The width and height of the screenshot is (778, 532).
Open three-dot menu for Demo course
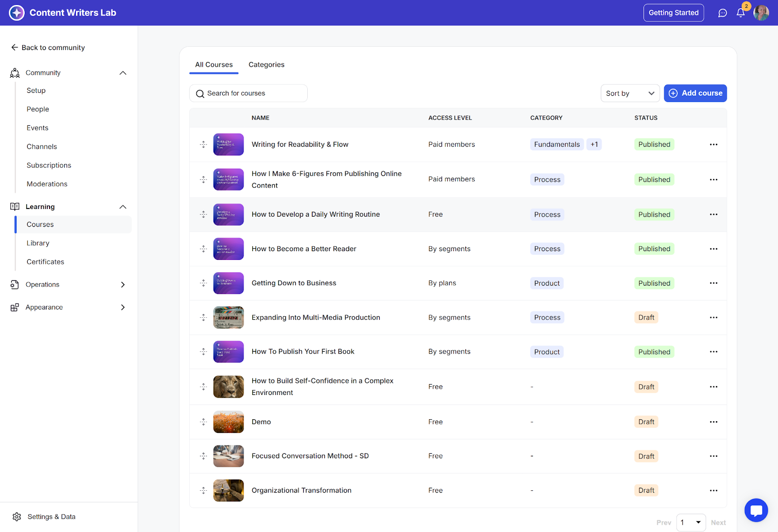713,422
